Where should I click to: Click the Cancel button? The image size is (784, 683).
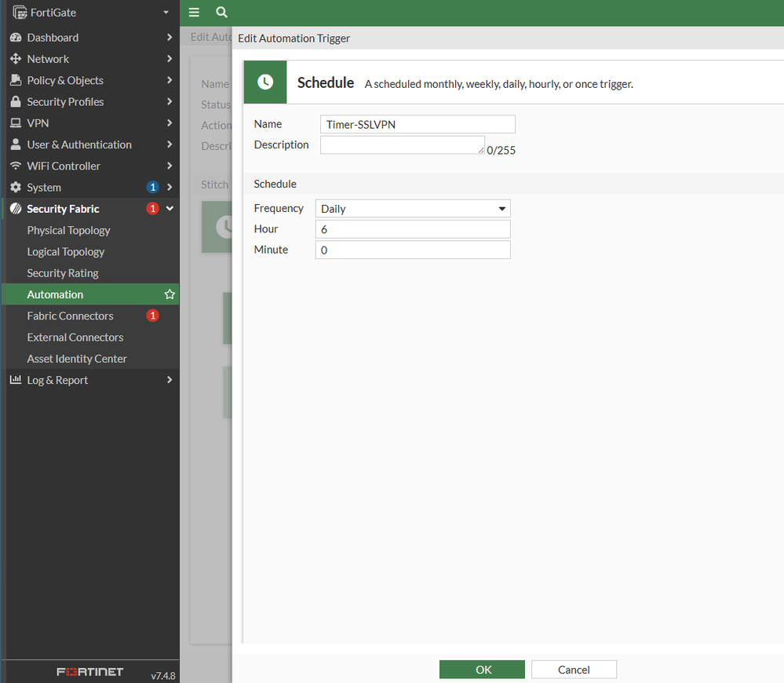[x=574, y=670]
